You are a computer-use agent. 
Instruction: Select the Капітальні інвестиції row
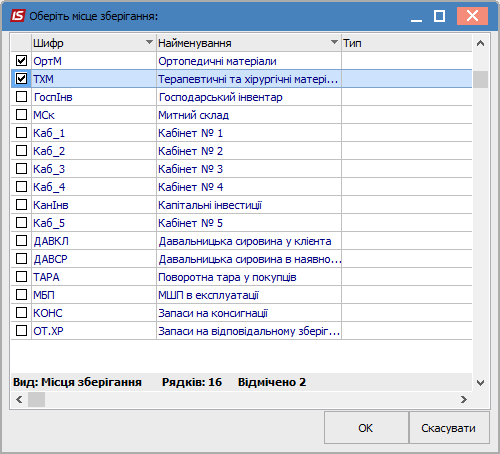point(241,205)
